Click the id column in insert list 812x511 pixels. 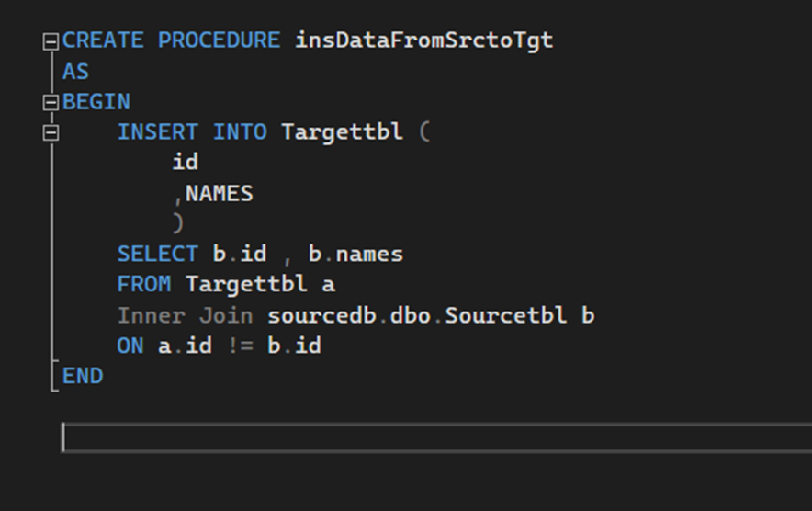tap(186, 162)
